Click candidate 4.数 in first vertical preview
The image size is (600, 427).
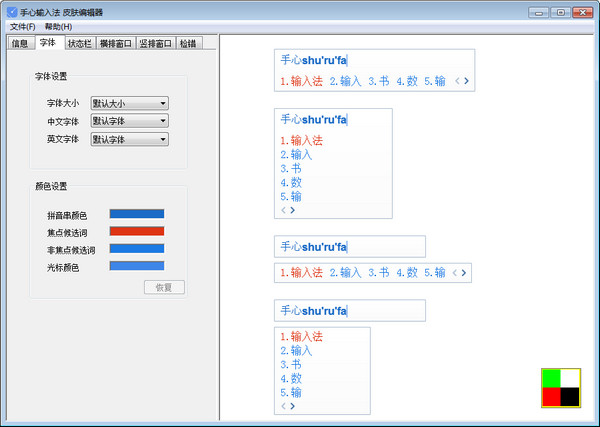tap(291, 183)
